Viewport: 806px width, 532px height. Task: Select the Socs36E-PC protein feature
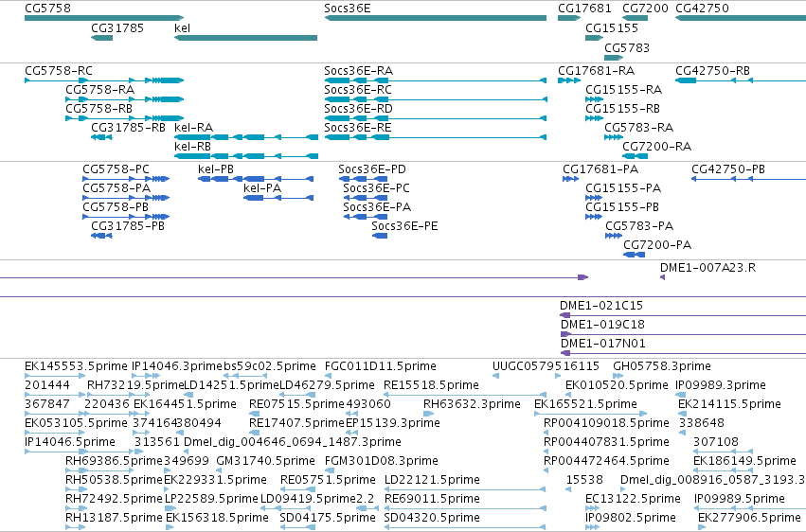pyautogui.click(x=366, y=198)
